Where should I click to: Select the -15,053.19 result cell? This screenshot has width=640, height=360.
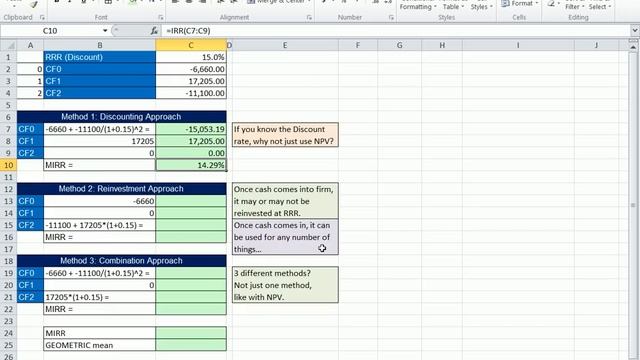tap(191, 129)
